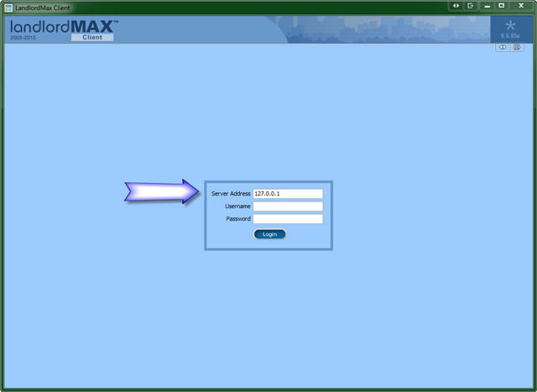Focus the Username text field

click(x=288, y=206)
